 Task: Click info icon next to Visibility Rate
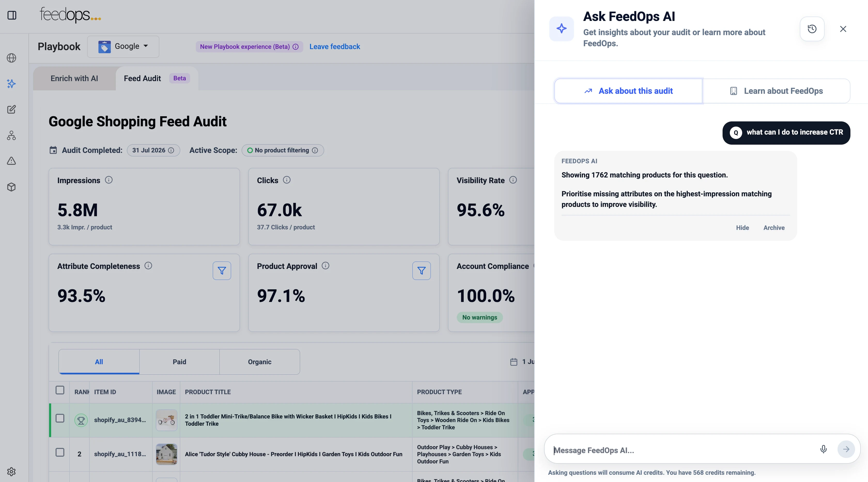(x=513, y=180)
